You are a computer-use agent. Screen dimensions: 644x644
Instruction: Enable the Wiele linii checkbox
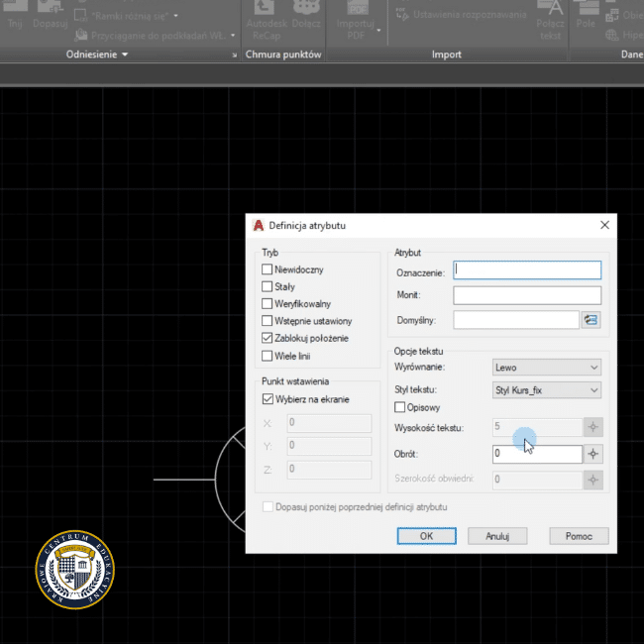click(267, 356)
